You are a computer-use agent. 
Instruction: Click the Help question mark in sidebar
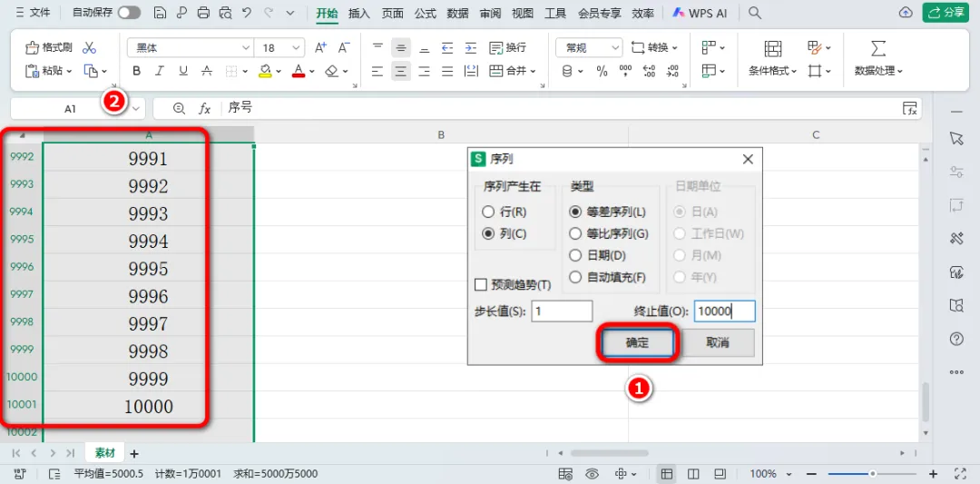click(956, 339)
